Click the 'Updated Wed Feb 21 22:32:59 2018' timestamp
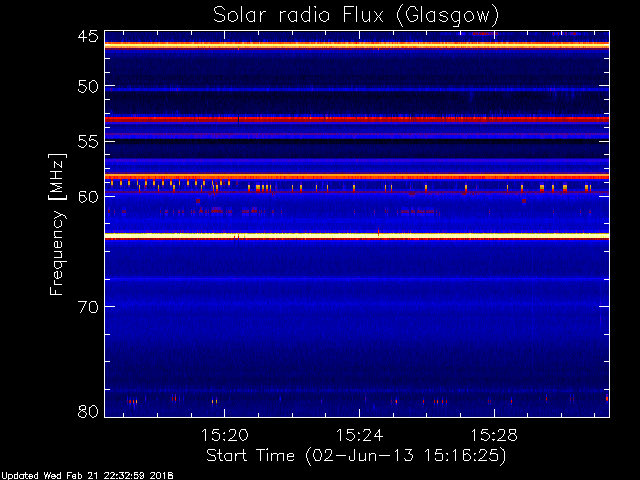 point(87,476)
